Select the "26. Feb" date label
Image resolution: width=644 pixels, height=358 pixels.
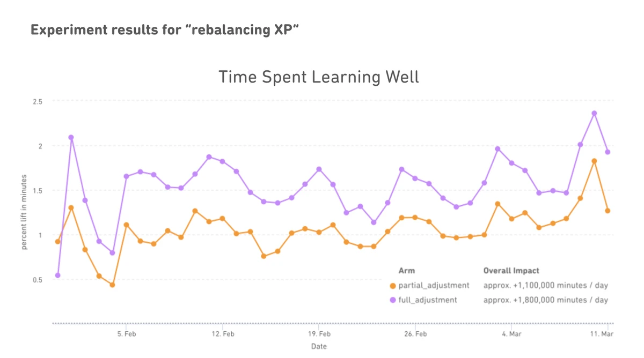click(x=415, y=334)
